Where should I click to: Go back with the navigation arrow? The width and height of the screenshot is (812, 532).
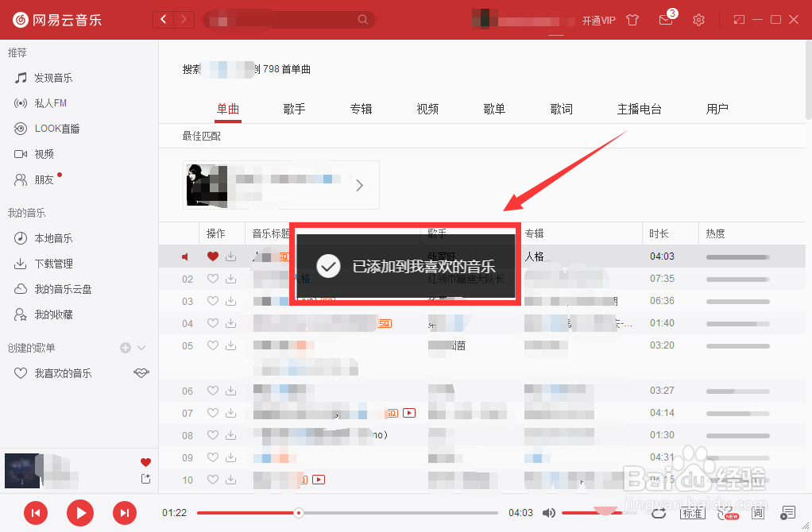[x=164, y=20]
